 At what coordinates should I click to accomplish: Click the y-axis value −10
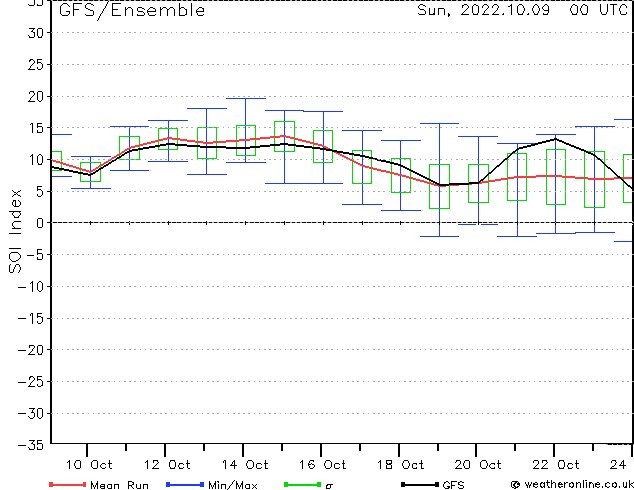[31, 286]
